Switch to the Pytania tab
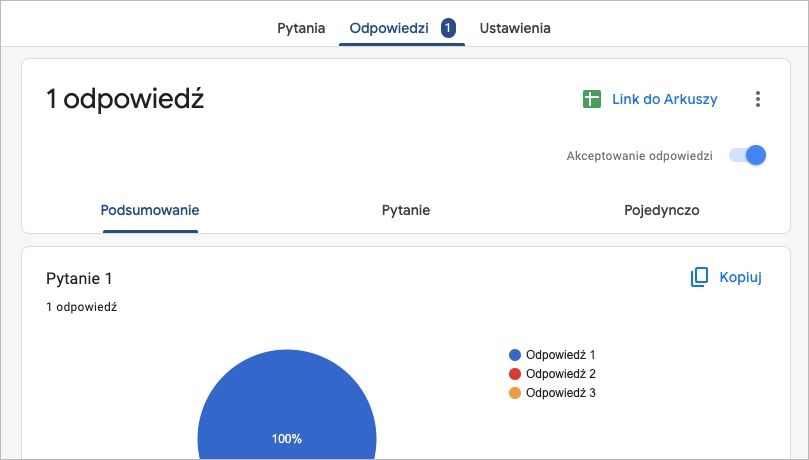This screenshot has width=809, height=460. [x=301, y=28]
